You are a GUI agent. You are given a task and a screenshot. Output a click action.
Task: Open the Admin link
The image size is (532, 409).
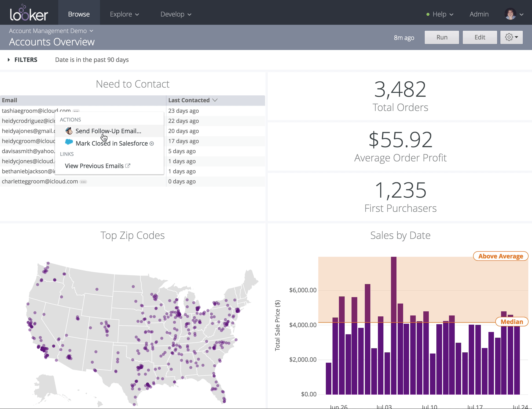point(479,14)
